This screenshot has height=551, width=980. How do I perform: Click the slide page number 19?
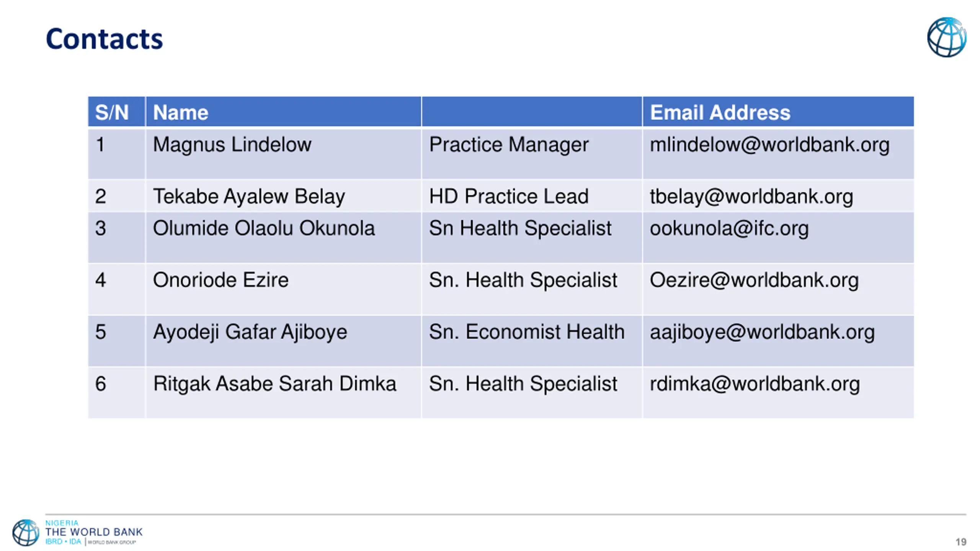[x=960, y=542]
